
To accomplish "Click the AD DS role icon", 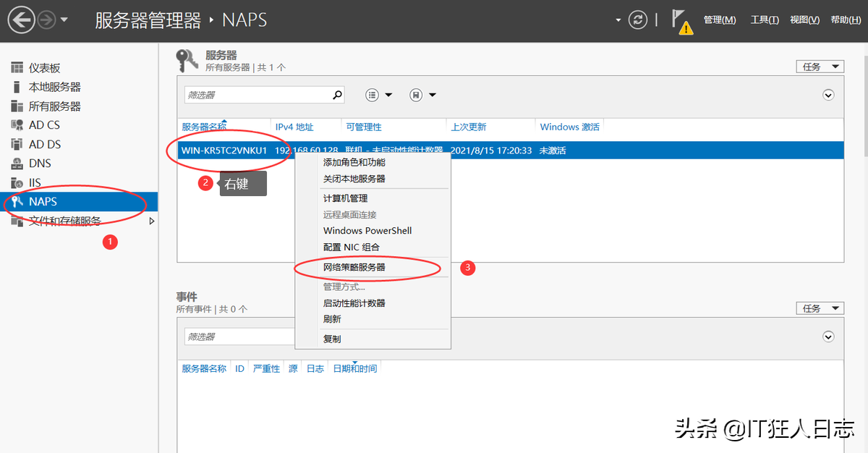I will point(17,144).
